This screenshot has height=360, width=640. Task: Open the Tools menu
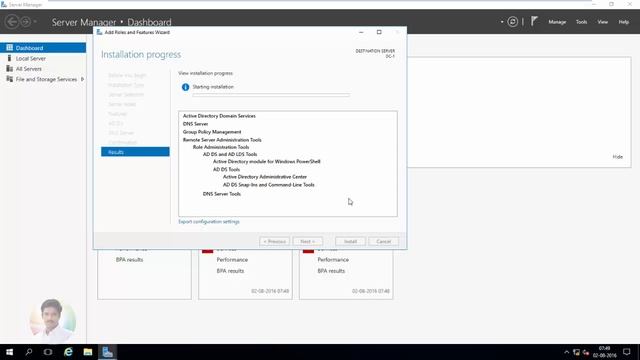click(581, 22)
